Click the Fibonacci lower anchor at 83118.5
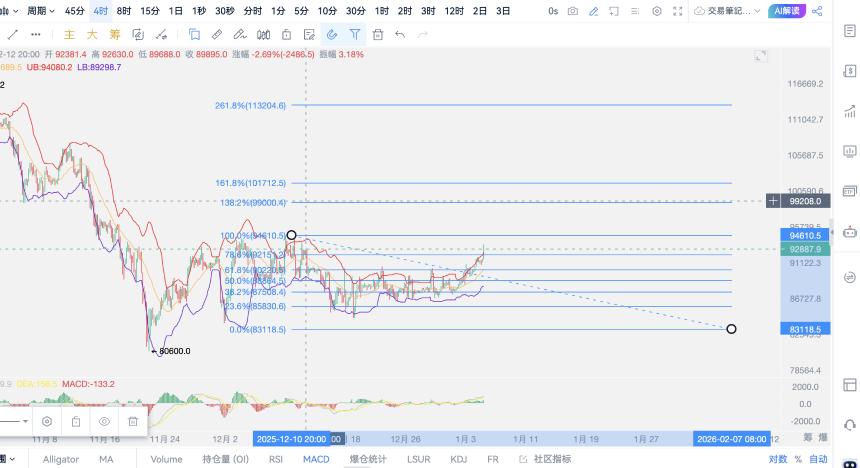Image resolution: width=860 pixels, height=468 pixels. [731, 329]
